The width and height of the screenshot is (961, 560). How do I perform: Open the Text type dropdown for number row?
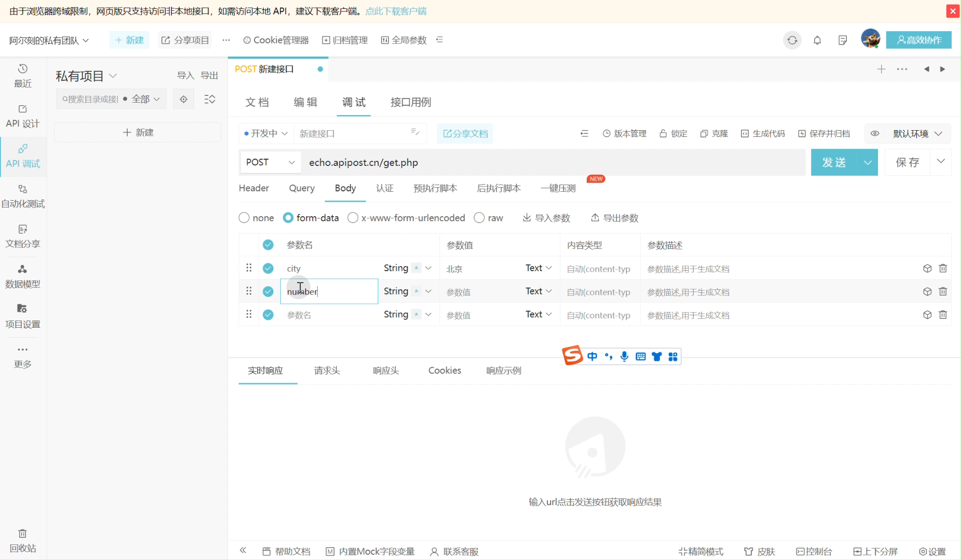tap(539, 291)
